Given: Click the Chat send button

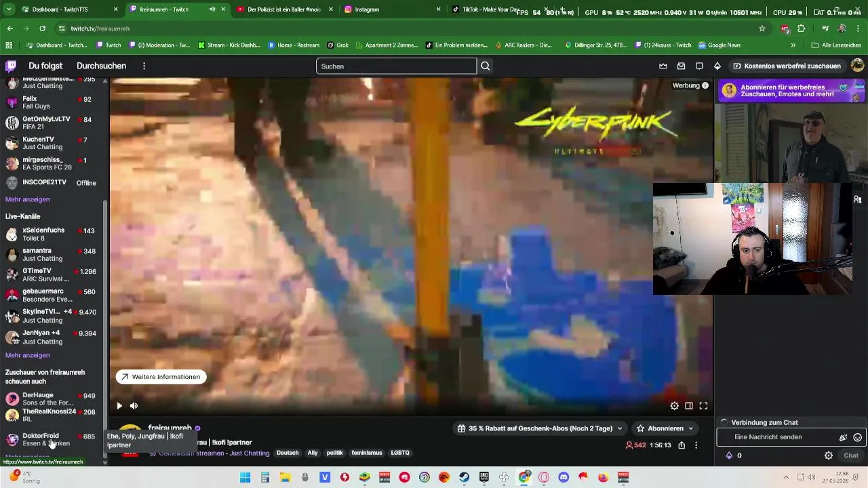Looking at the screenshot, I should (x=851, y=455).
